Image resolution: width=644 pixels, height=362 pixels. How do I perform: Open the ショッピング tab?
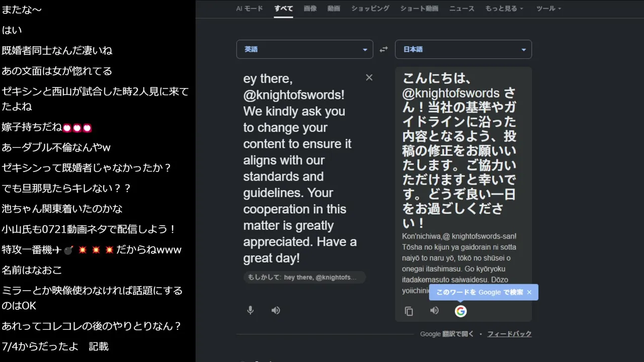tap(370, 9)
